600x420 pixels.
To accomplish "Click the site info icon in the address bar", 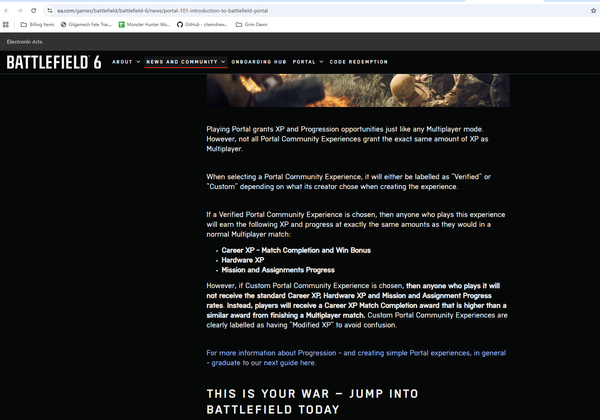I will pos(47,10).
